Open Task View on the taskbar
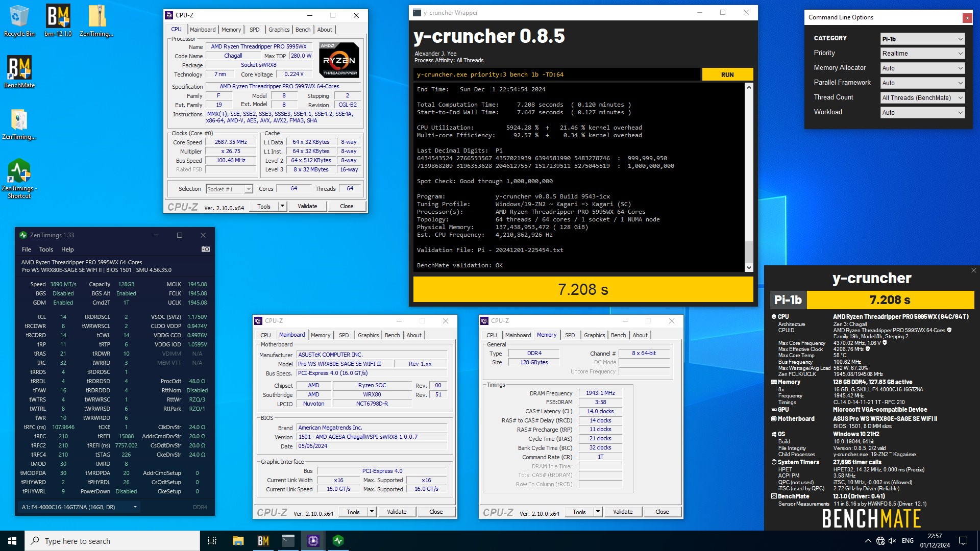Viewport: 980px width, 551px height. pyautogui.click(x=212, y=541)
